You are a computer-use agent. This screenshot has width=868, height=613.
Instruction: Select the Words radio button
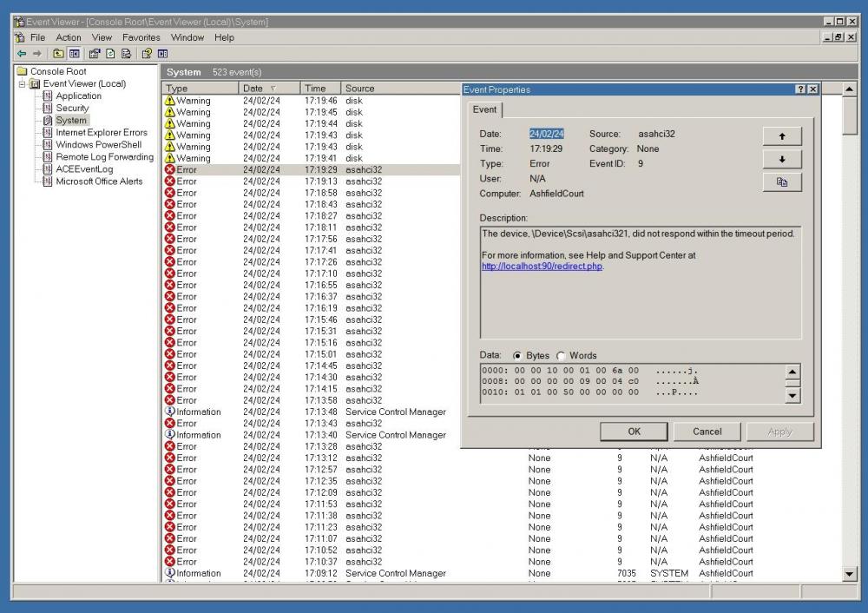(561, 356)
